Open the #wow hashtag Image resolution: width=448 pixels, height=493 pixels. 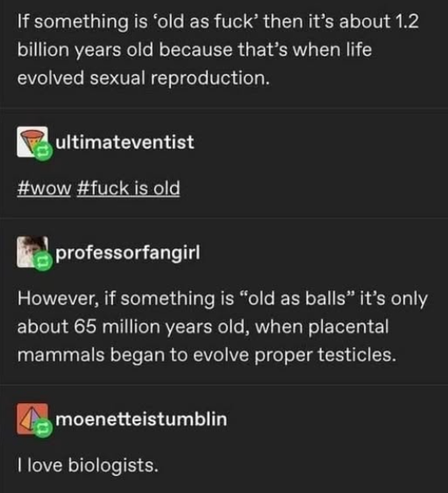44,188
